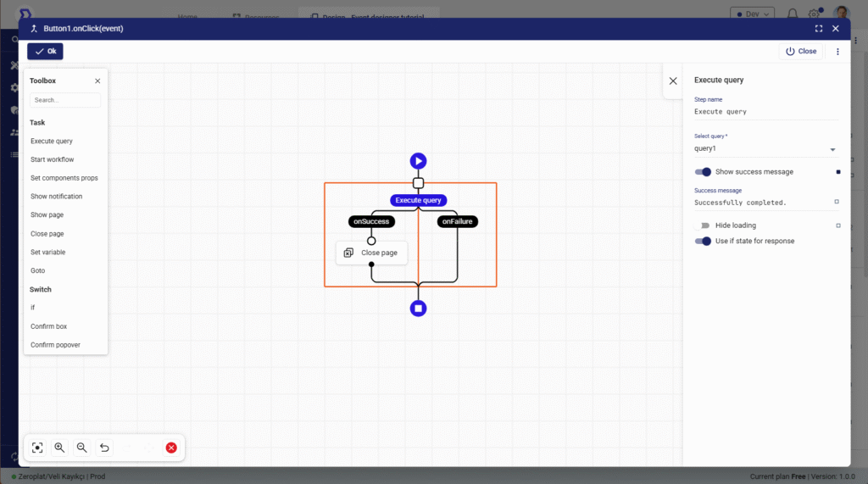Image resolution: width=868 pixels, height=484 pixels.
Task: Open the three-dot more options menu
Action: click(x=837, y=52)
